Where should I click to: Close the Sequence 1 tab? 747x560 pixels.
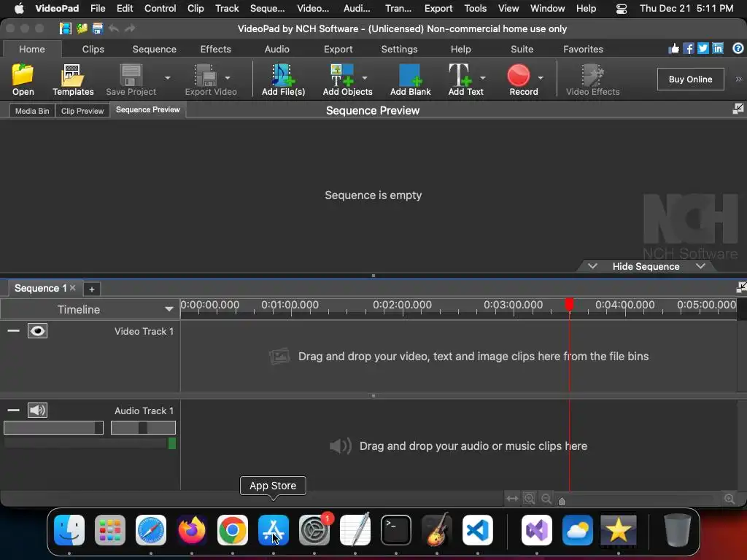tap(73, 287)
